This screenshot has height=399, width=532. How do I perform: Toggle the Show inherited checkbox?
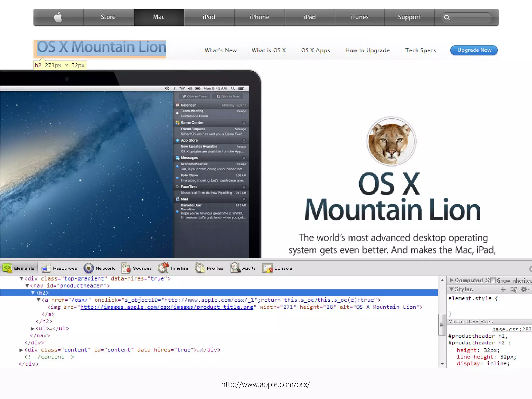pos(493,280)
